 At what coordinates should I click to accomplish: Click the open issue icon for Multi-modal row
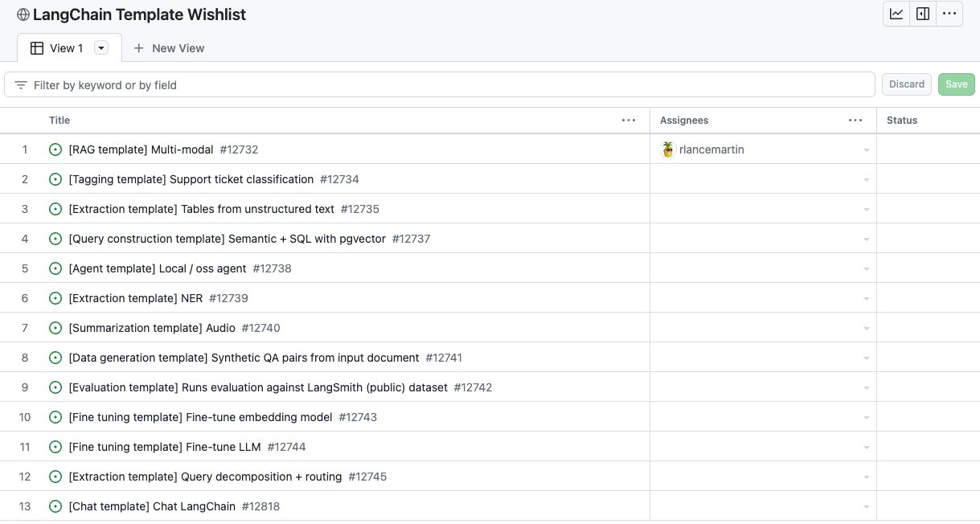[55, 149]
